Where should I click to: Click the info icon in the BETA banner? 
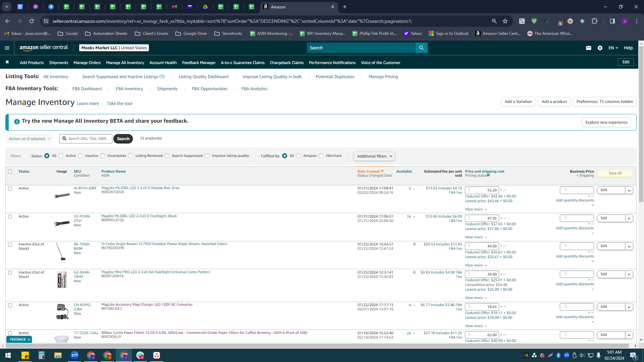[17, 121]
